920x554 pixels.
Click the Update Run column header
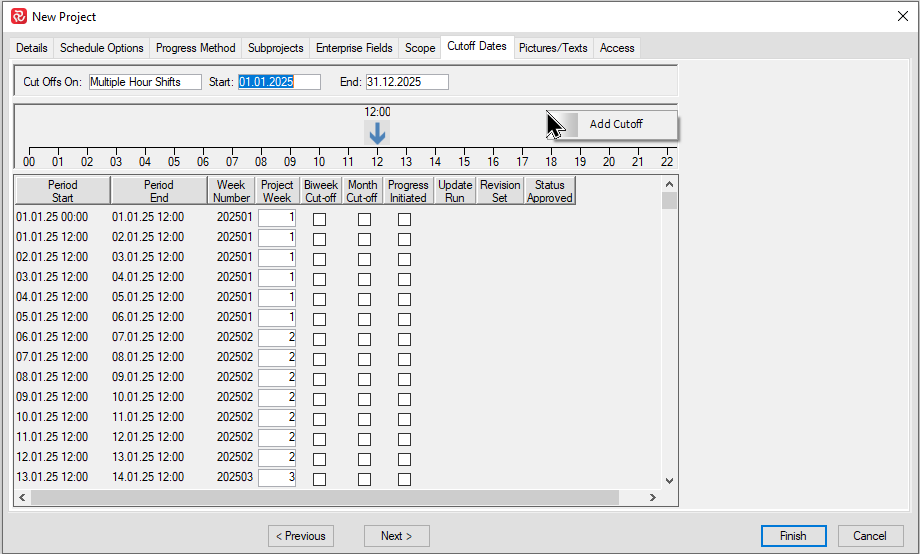click(x=455, y=191)
